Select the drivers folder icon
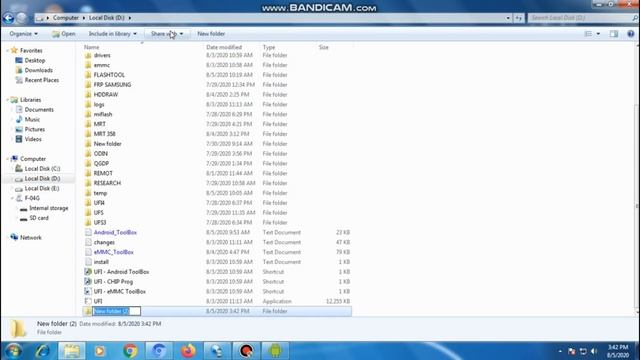The width and height of the screenshot is (640, 360). pyautogui.click(x=88, y=55)
